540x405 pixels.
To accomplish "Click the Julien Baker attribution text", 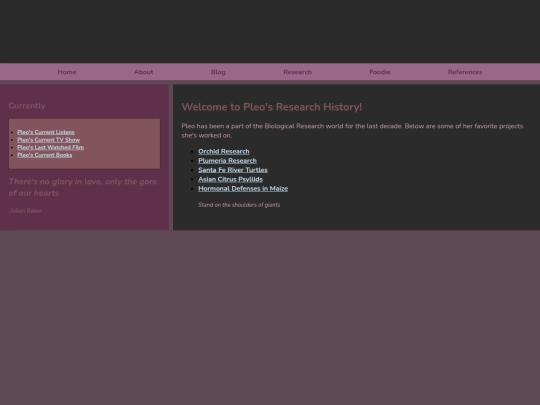I will click(x=25, y=211).
